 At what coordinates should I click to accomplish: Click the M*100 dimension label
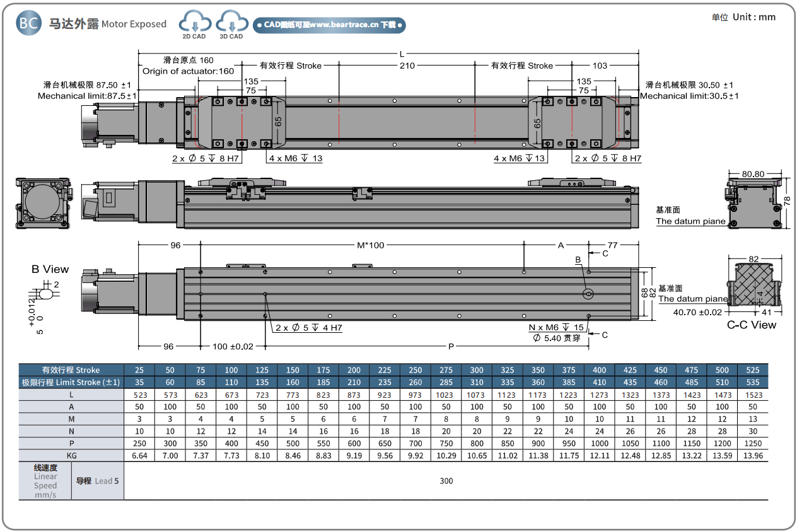[370, 245]
